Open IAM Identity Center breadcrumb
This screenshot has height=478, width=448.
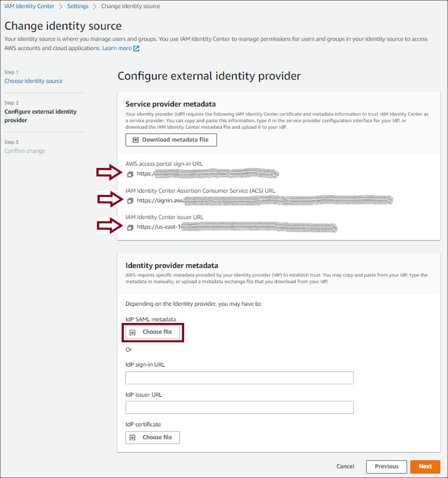(29, 6)
